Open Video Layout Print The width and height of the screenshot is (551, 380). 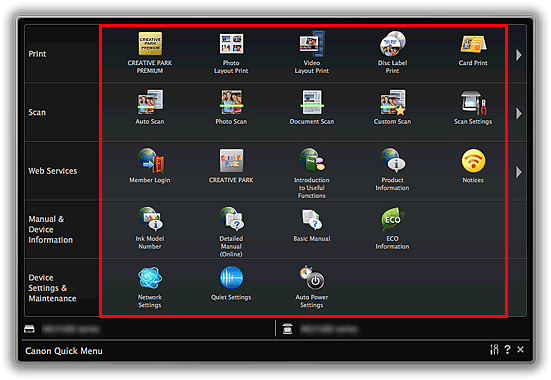click(x=312, y=53)
